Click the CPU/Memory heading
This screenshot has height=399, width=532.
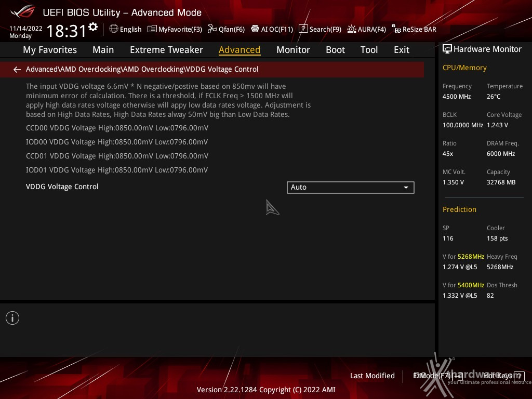[464, 68]
